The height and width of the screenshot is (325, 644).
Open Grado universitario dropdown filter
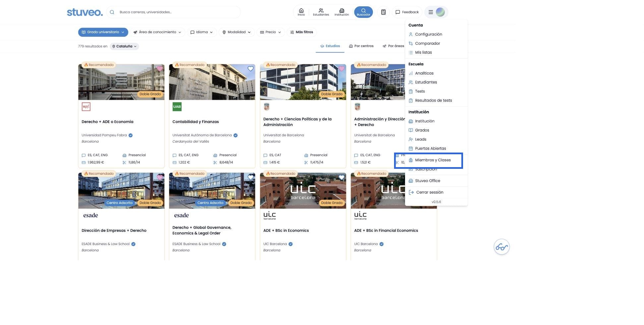[x=103, y=32]
